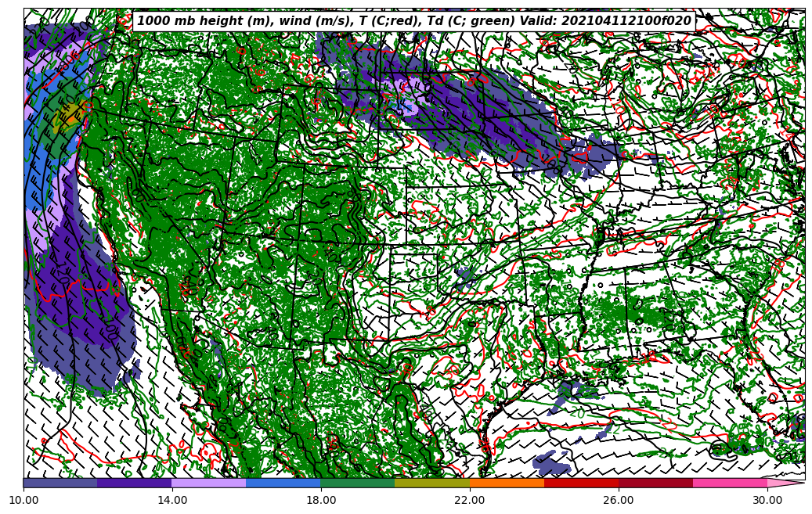The width and height of the screenshot is (812, 514).
Task: Click the orange 22–24 colorbar segment
Action: click(x=507, y=483)
